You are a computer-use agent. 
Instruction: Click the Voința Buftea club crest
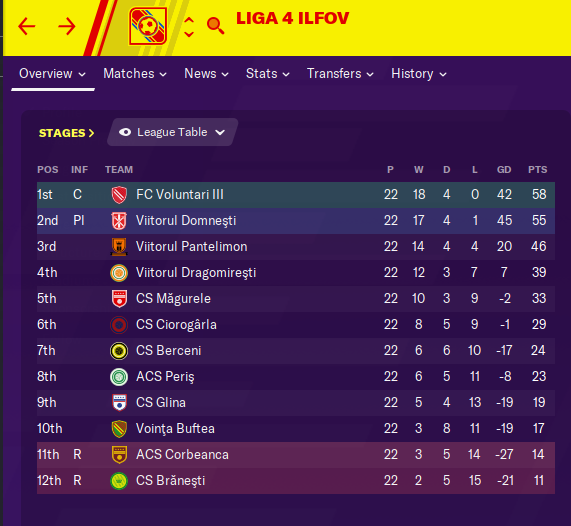pyautogui.click(x=119, y=429)
